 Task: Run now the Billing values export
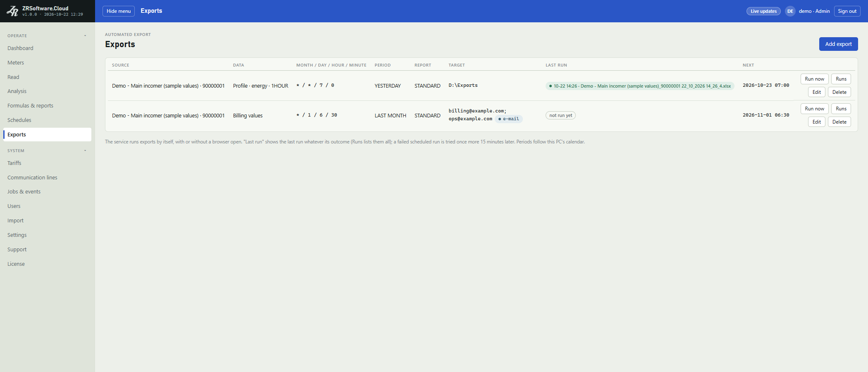coord(814,109)
